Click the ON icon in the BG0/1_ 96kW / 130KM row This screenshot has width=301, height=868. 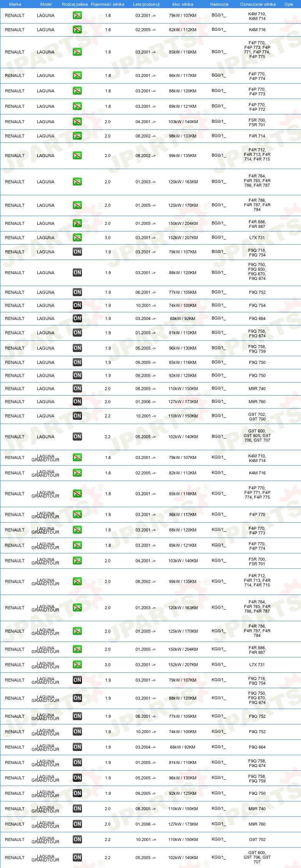77,348
